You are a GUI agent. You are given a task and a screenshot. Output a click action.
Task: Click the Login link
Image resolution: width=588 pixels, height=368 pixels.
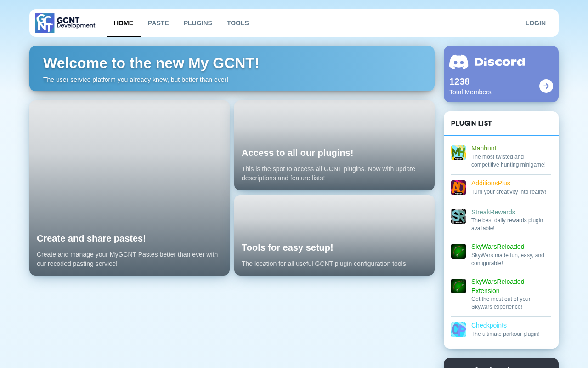coord(536,23)
